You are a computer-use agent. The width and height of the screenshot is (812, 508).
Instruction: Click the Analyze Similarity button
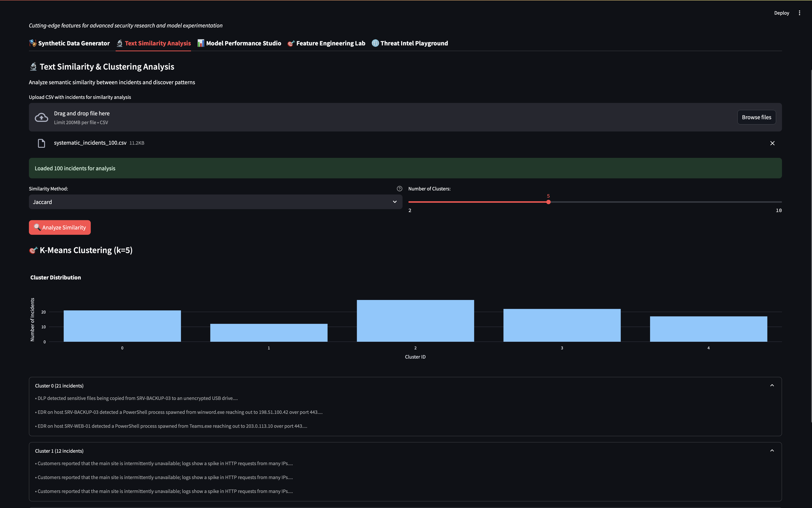59,227
